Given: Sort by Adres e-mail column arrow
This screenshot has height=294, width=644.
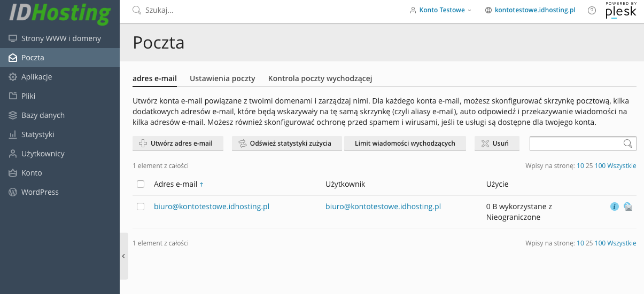Looking at the screenshot, I should [201, 185].
